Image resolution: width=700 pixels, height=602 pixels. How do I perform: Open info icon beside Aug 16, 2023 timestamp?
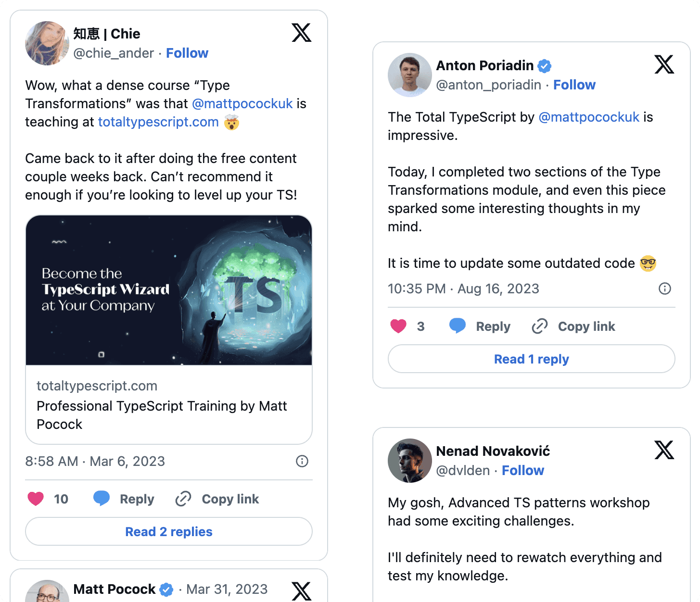664,289
